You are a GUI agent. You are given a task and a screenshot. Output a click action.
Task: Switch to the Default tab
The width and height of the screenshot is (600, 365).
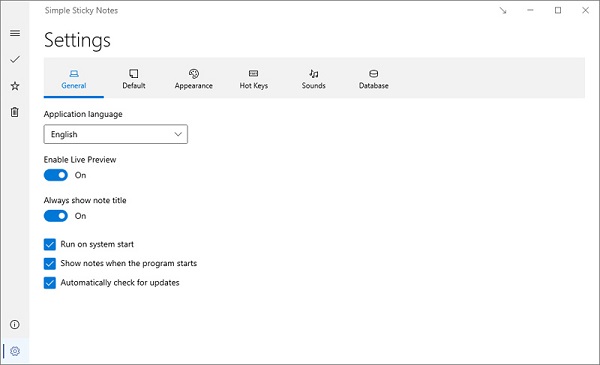point(134,79)
